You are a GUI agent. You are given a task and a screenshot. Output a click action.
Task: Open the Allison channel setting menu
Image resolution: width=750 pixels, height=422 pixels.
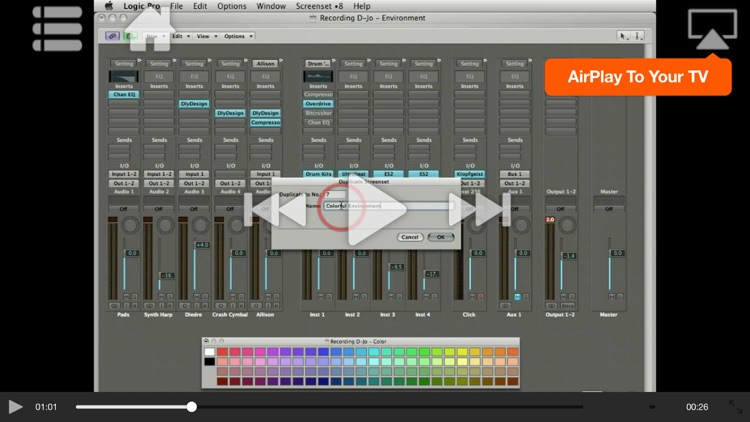[265, 63]
